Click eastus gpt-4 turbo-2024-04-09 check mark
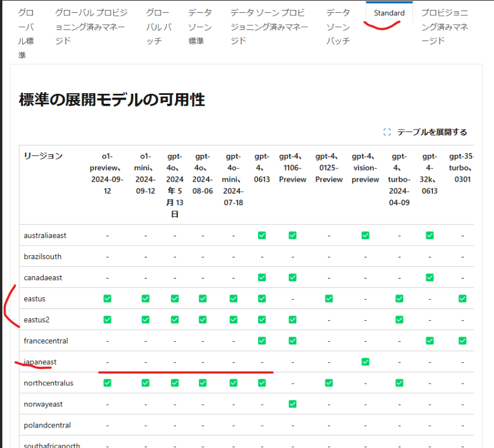 pos(399,298)
